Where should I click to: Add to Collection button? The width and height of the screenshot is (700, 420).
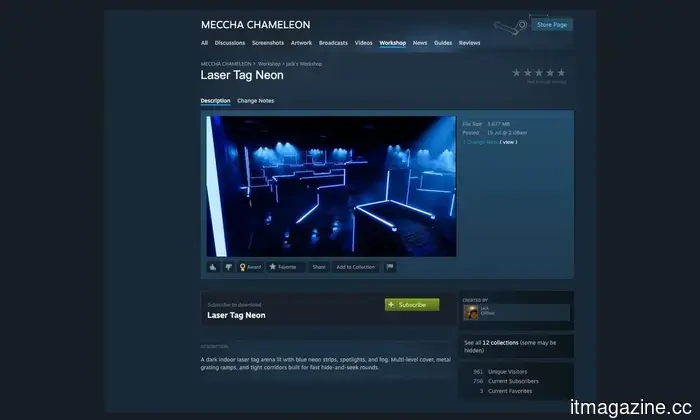[355, 267]
